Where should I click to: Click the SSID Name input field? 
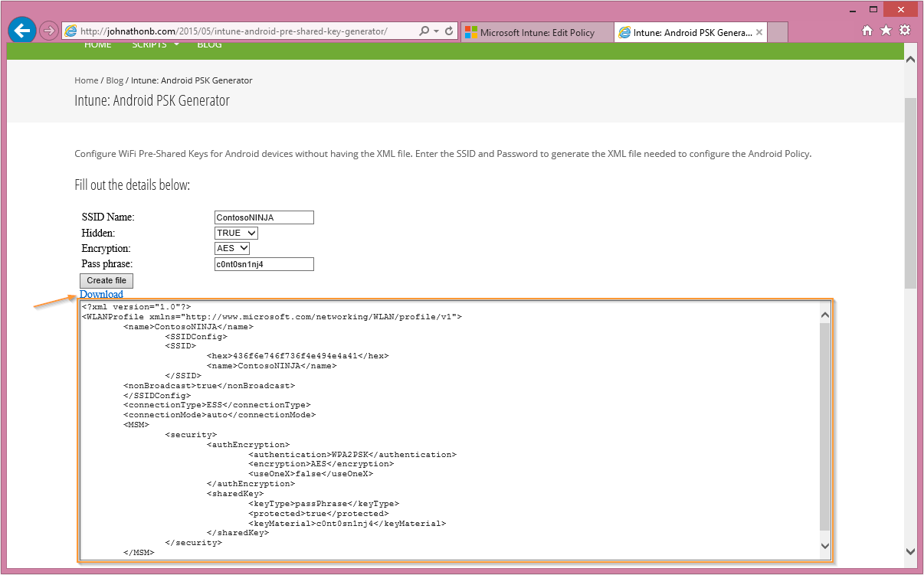pyautogui.click(x=264, y=217)
